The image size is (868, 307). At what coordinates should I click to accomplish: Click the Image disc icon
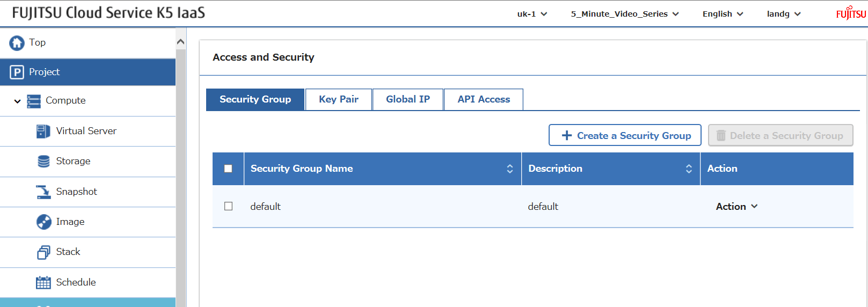click(43, 222)
